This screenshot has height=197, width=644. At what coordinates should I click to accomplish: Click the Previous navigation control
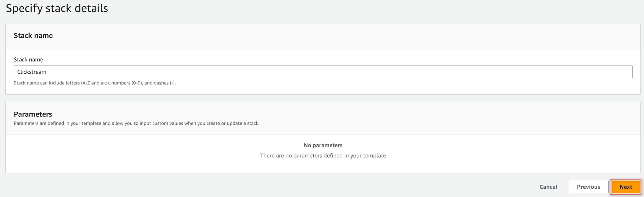pyautogui.click(x=588, y=187)
